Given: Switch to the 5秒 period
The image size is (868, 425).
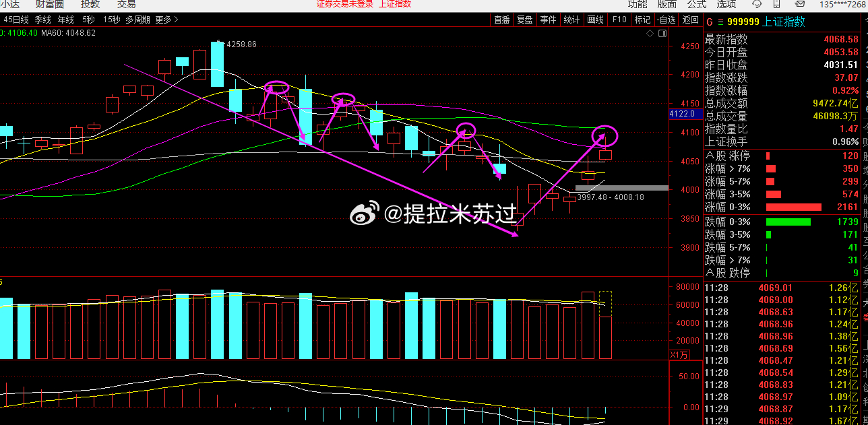Looking at the screenshot, I should pos(89,20).
